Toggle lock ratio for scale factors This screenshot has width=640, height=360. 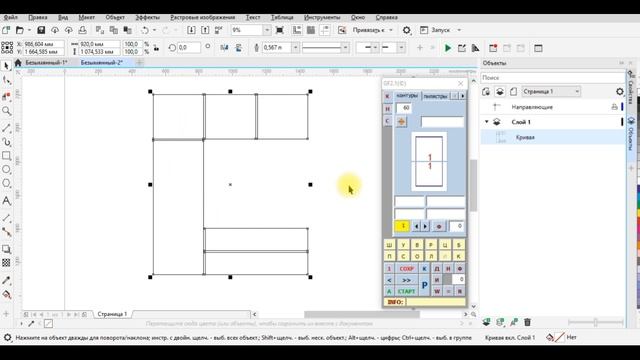click(x=156, y=48)
